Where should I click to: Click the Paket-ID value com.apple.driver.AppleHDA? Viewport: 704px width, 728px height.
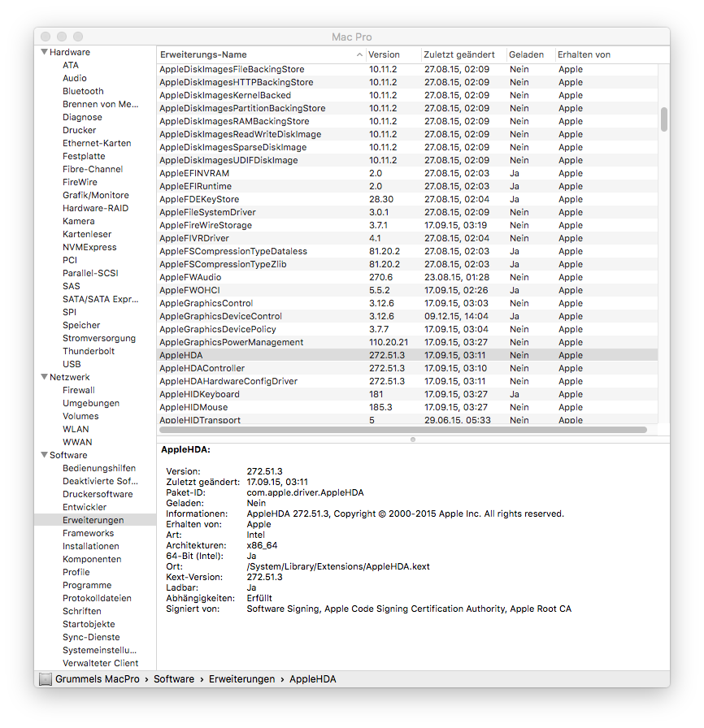tap(305, 492)
